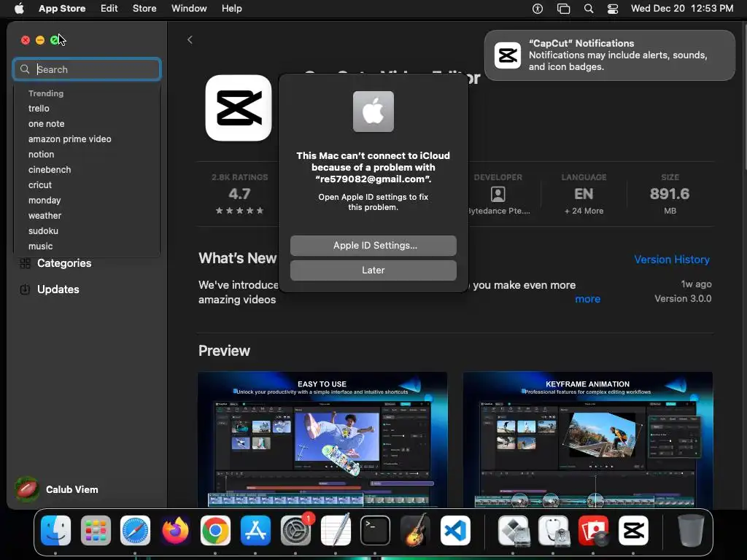This screenshot has height=560, width=747.
Task: Go back with the chevron arrow
Action: coord(190,40)
